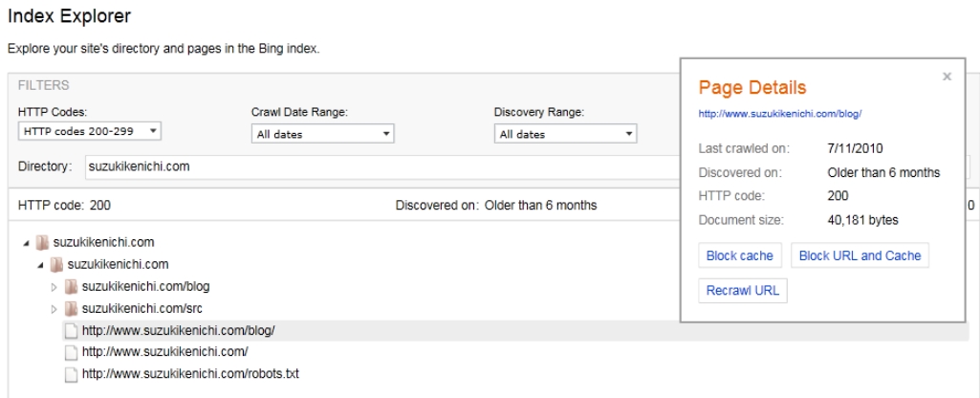The width and height of the screenshot is (980, 398).
Task: Click the 7/11/2010 last crawled date
Action: pyautogui.click(x=855, y=148)
